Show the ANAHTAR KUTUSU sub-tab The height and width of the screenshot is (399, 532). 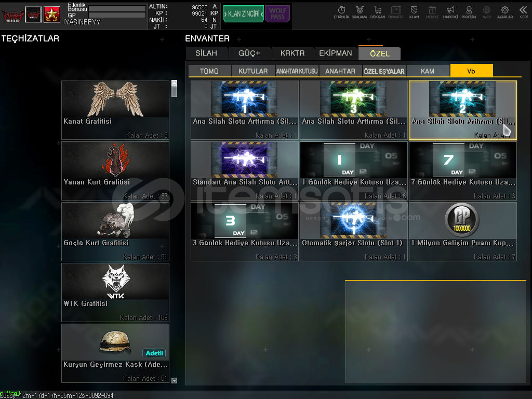tap(297, 71)
